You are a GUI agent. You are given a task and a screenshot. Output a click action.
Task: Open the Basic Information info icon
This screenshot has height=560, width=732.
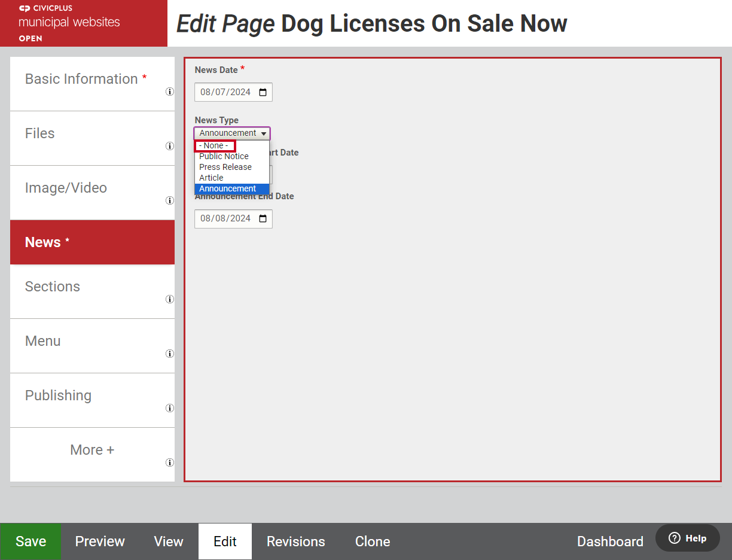tap(170, 92)
